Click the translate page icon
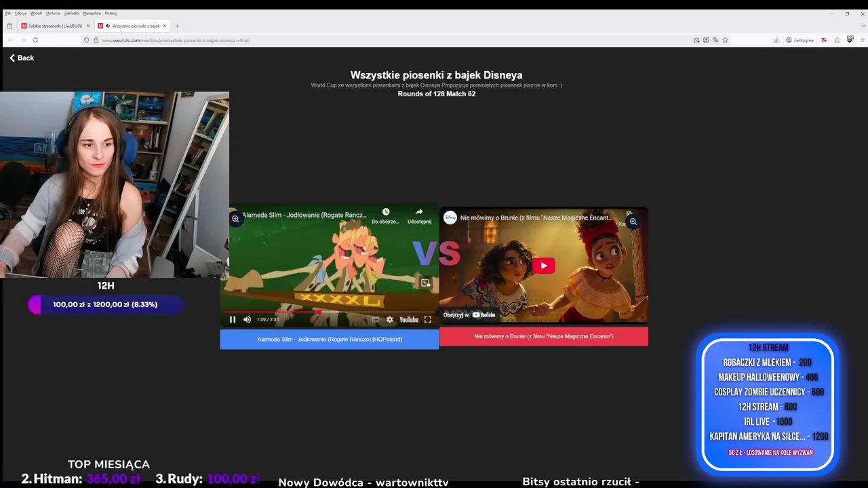The height and width of the screenshot is (488, 868). [715, 40]
